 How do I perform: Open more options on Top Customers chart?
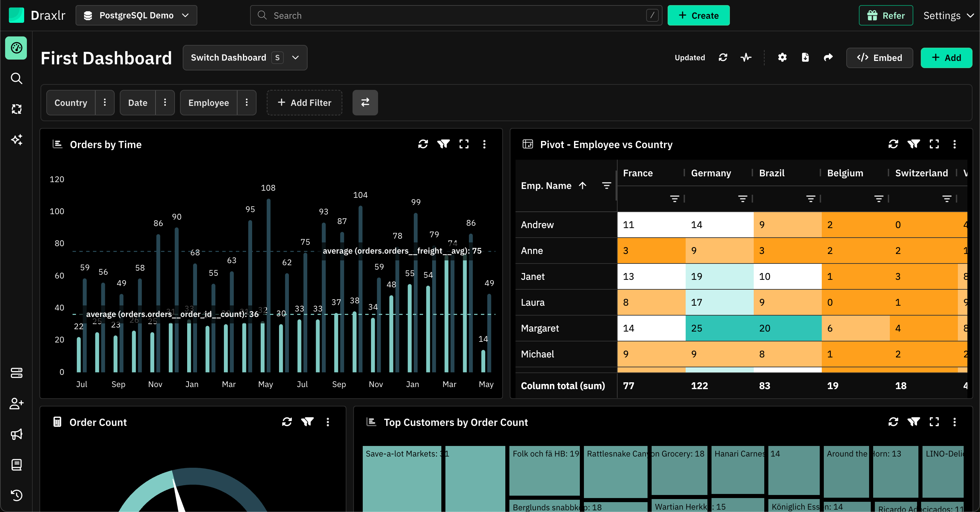point(954,422)
